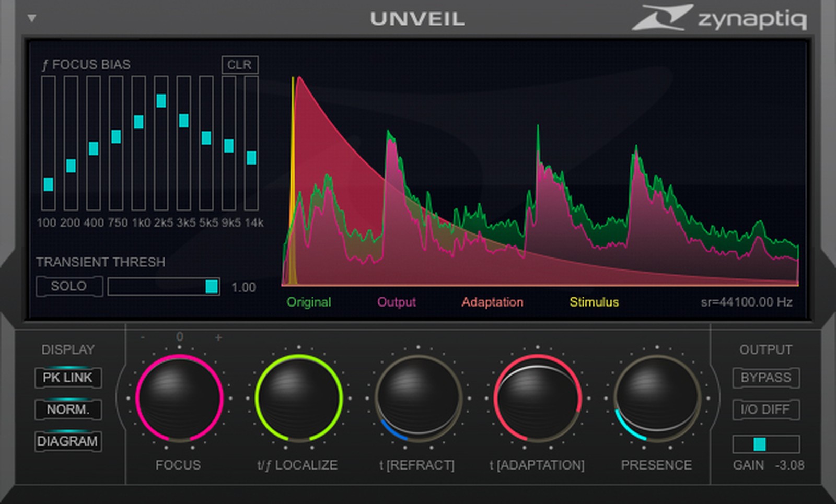Click the transient threshold value 1.00
The height and width of the screenshot is (504, 836).
coord(243,287)
